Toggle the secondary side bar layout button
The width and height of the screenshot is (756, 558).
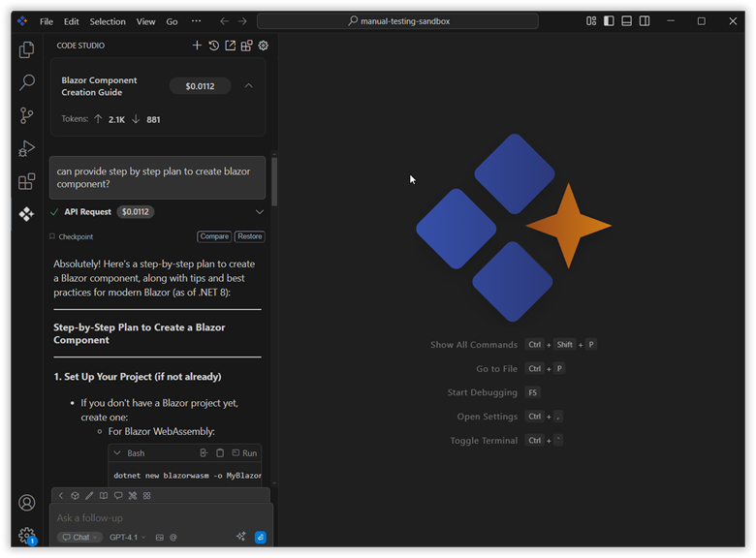[x=645, y=21]
